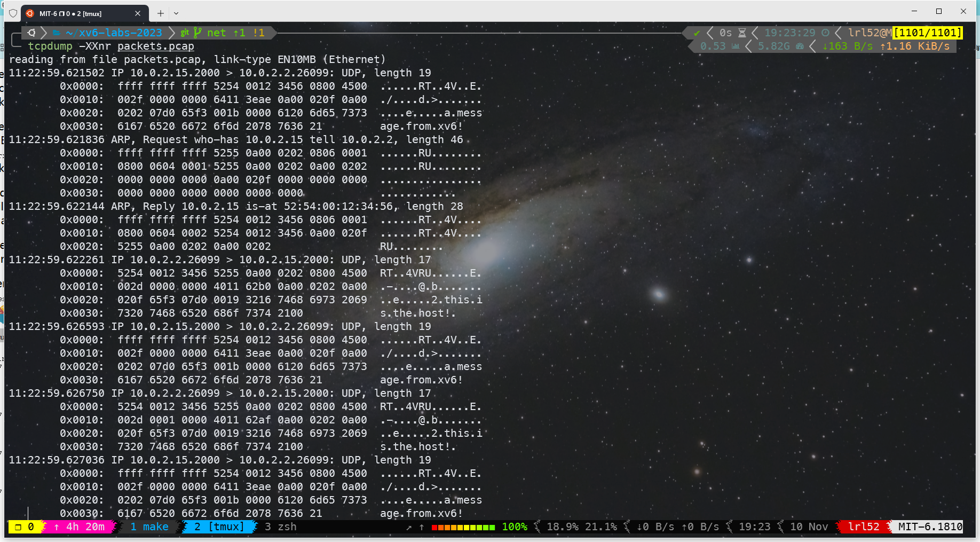Switch to tmux window '2 [tmux]'
Viewport: 980px width, 542px height.
click(219, 527)
